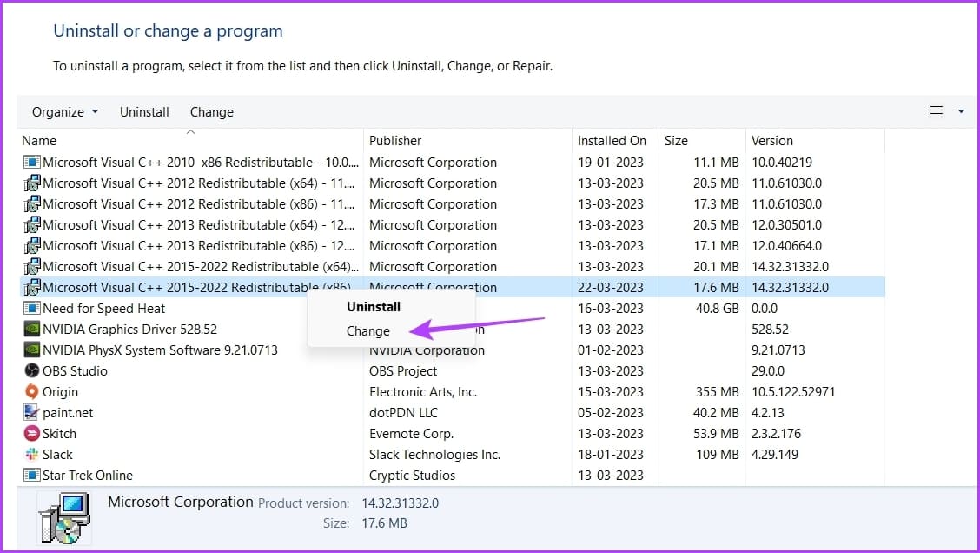Image resolution: width=980 pixels, height=553 pixels.
Task: Choose Change in the context menu
Action: (x=368, y=331)
